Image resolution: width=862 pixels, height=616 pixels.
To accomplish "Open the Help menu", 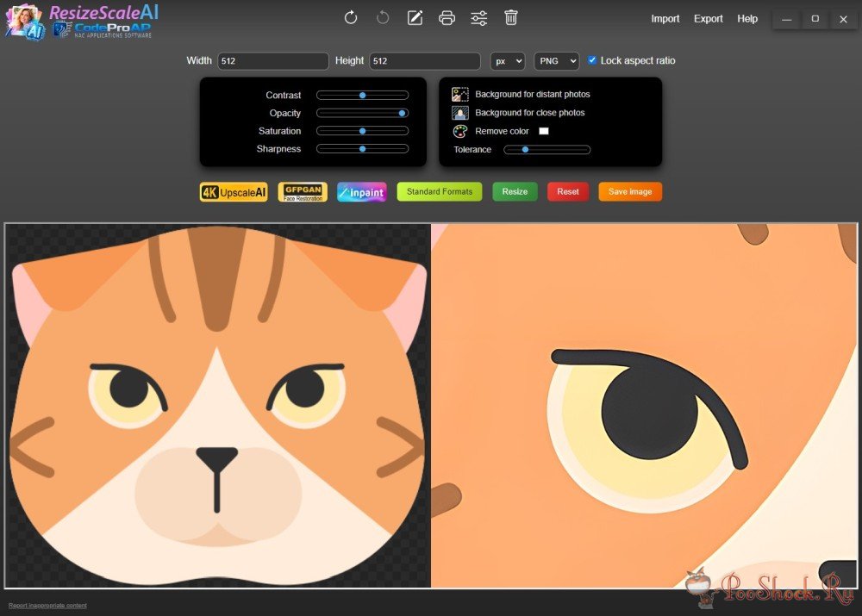I will coord(747,19).
